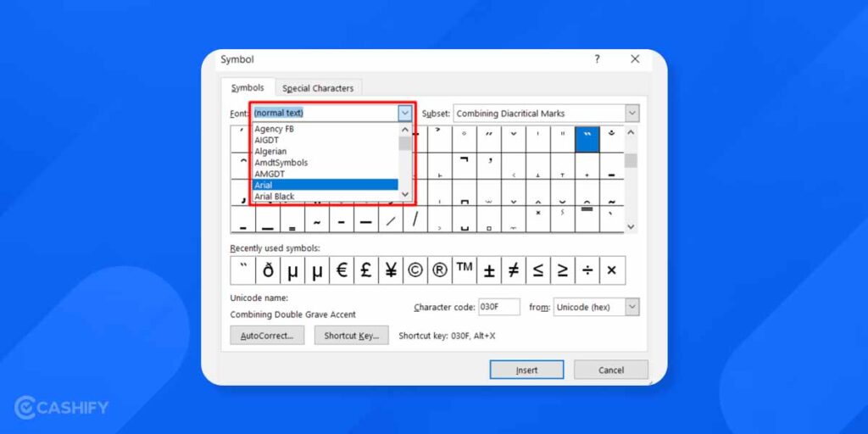
Task: Select Arial Black from font list
Action: 275,196
